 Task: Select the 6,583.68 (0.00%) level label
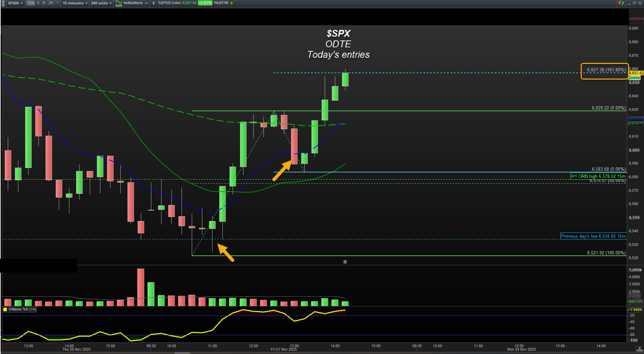tap(609, 169)
